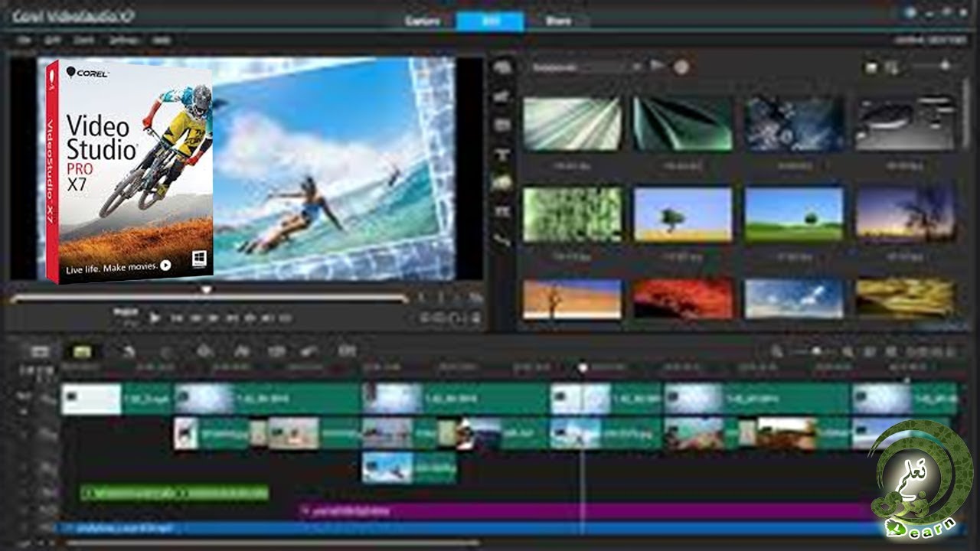Viewport: 980px width, 551px height.
Task: Open system volume in preview controls
Action: coord(268,318)
